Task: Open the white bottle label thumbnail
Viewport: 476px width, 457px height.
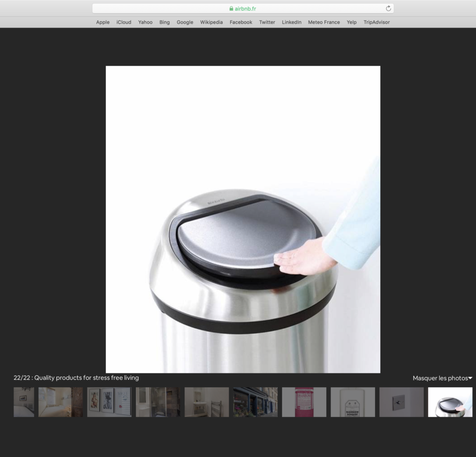Action: point(352,402)
